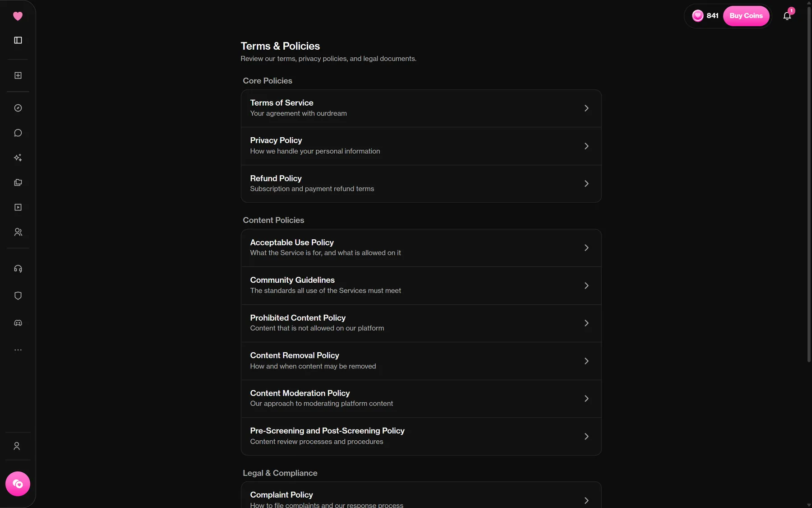This screenshot has height=508, width=812.
Task: Click 'How and when content may be removed'
Action: pos(313,366)
